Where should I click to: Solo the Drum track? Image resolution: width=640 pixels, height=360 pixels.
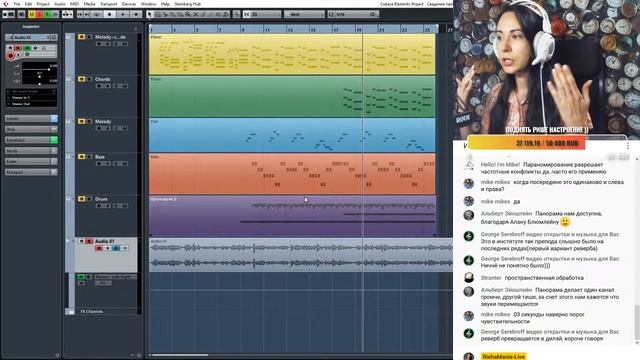(89, 199)
